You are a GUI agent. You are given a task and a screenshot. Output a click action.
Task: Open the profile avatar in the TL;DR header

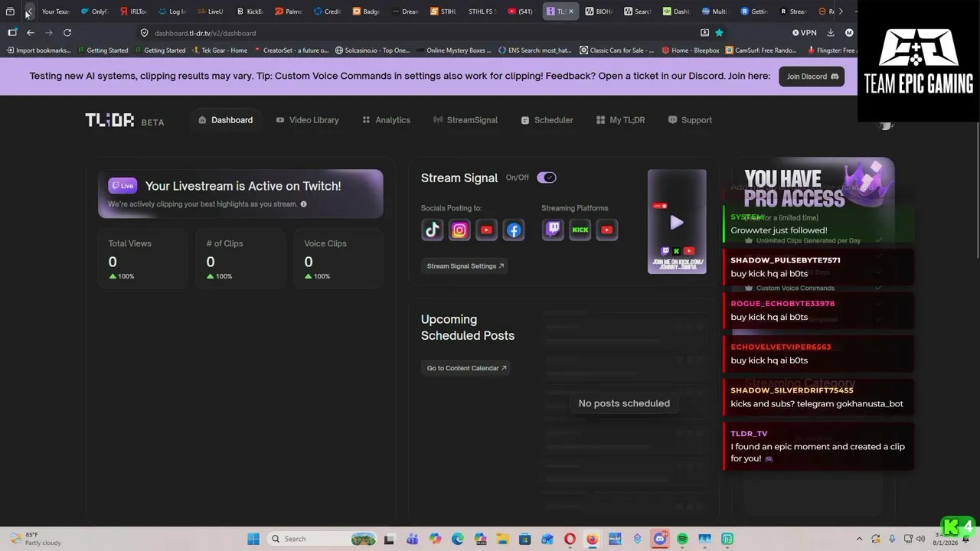point(886,124)
